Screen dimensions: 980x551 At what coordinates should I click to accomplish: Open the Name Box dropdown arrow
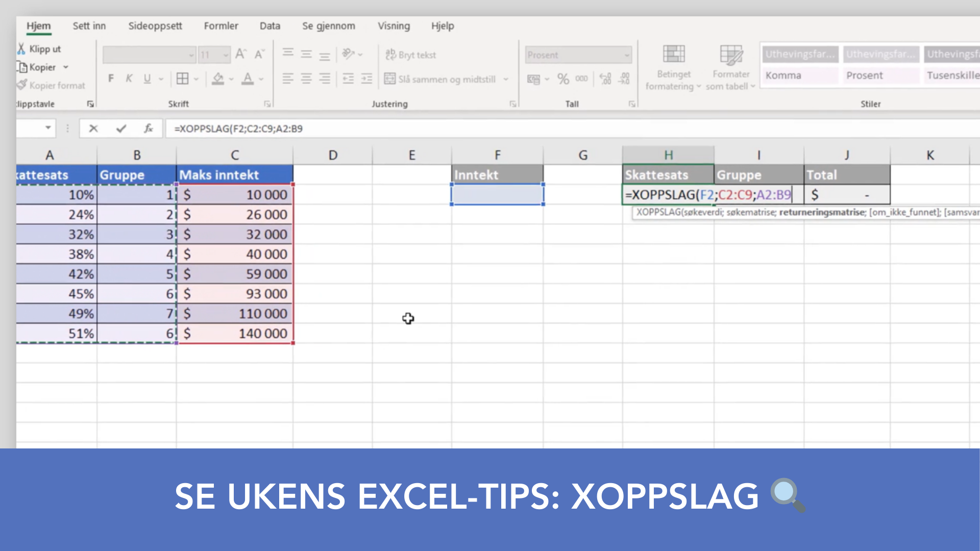[48, 128]
